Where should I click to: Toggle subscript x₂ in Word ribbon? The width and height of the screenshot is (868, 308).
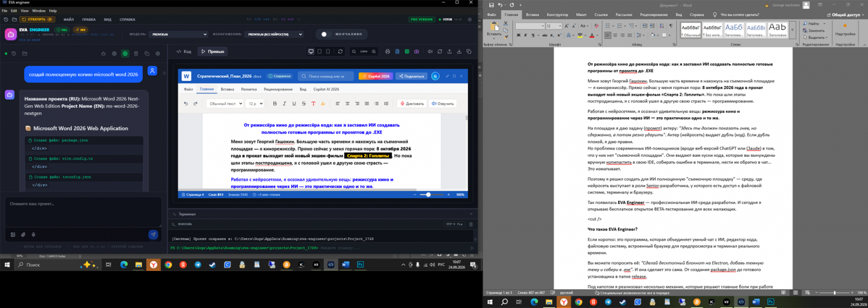pyautogui.click(x=552, y=35)
